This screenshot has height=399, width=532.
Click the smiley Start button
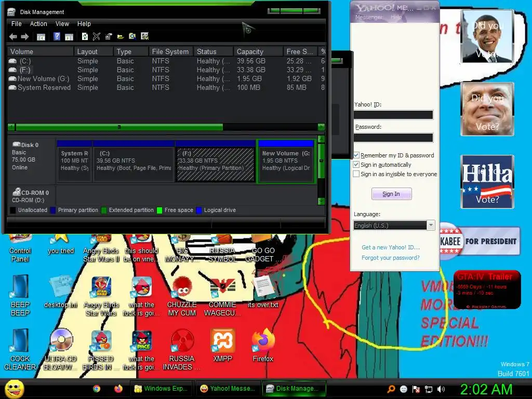14,389
